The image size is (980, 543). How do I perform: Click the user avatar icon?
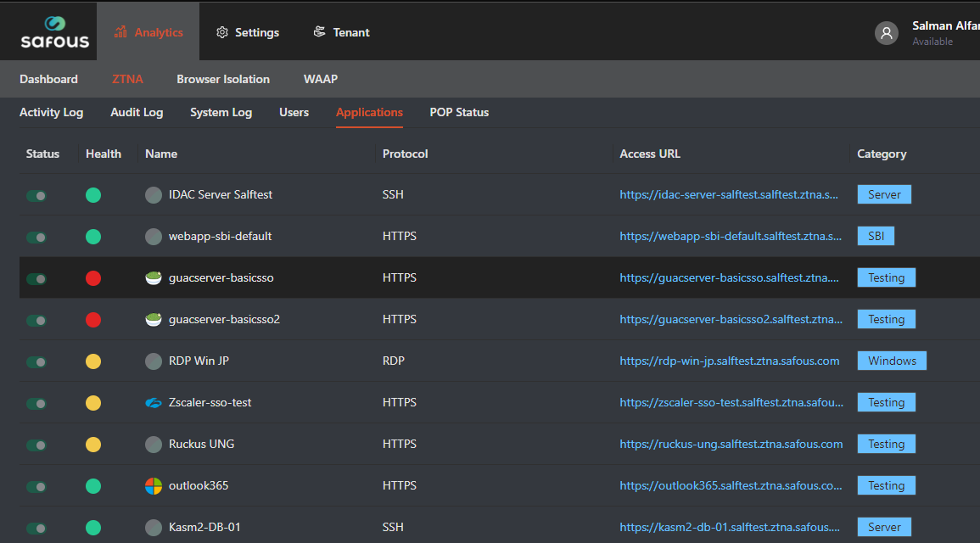887,33
